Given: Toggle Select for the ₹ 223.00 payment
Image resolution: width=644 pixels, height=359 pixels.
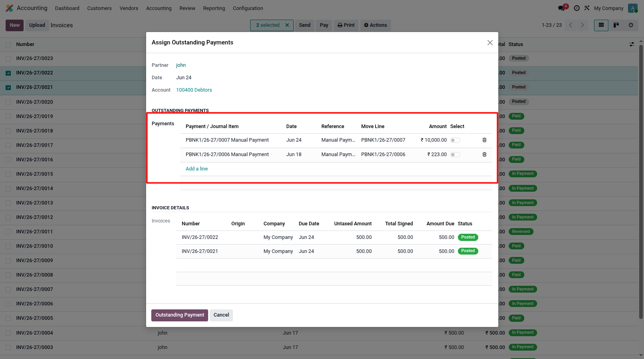Looking at the screenshot, I should click(x=455, y=155).
